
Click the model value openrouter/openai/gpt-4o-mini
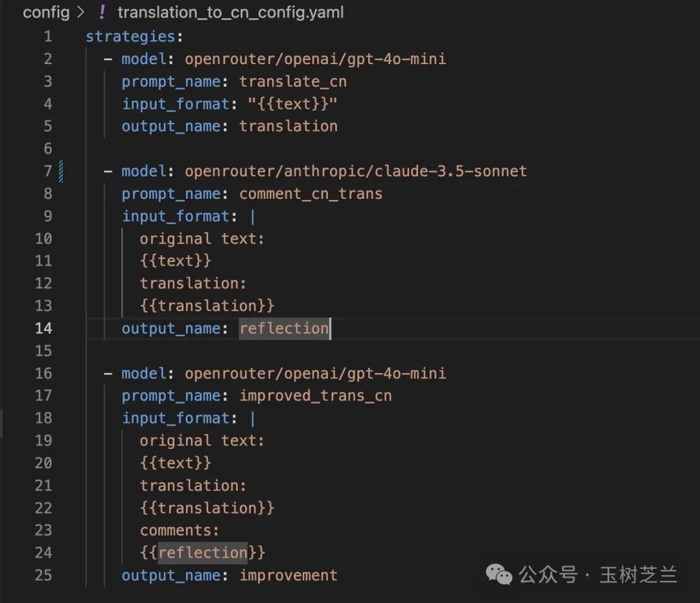coord(316,58)
